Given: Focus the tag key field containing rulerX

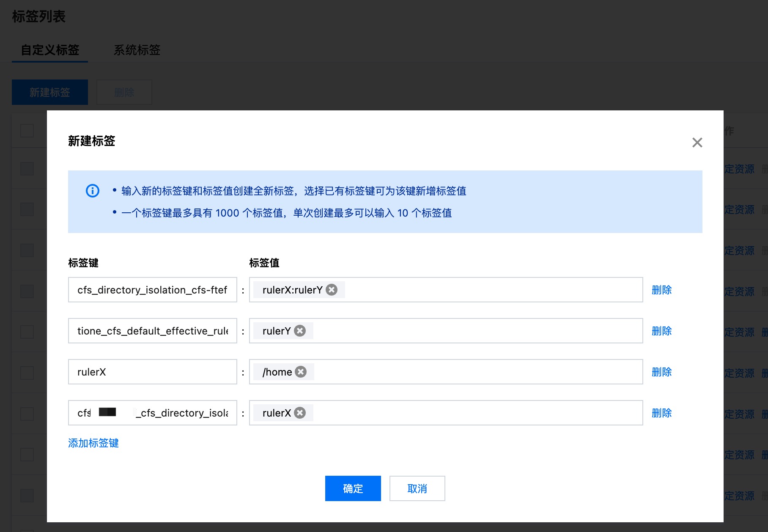Looking at the screenshot, I should click(153, 372).
